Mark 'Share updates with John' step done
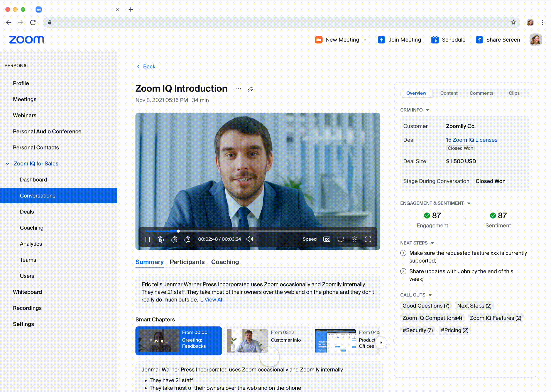 403,271
